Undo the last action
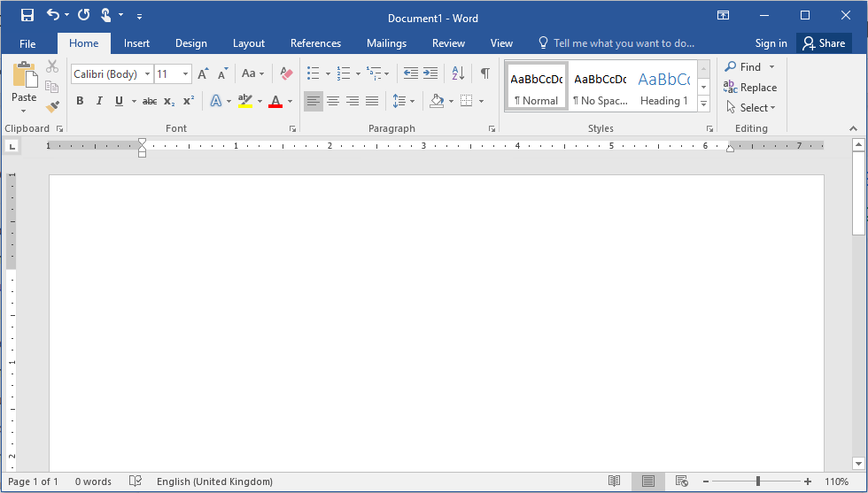 pos(52,15)
